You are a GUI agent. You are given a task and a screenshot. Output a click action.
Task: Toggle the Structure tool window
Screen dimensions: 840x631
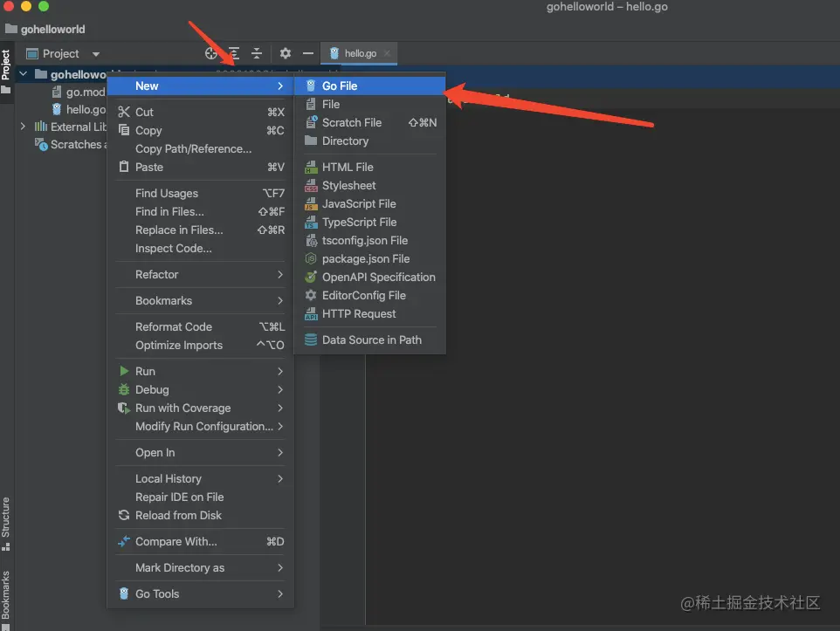click(6, 524)
